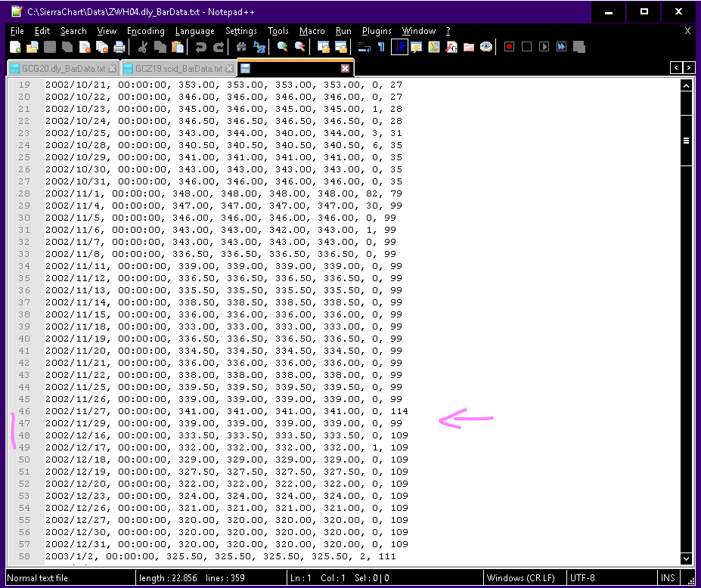
Task: Open the Edit menu
Action: [x=42, y=31]
